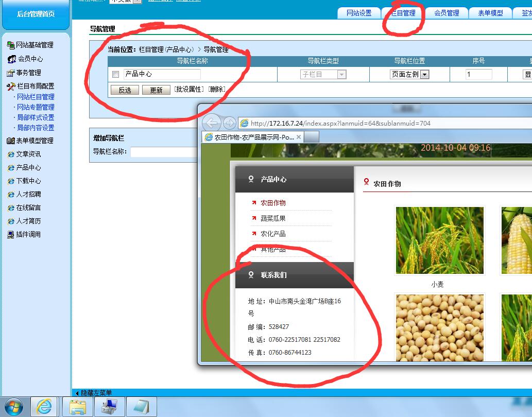
Task: Click the 会员中心 sidebar icon
Action: point(11,59)
